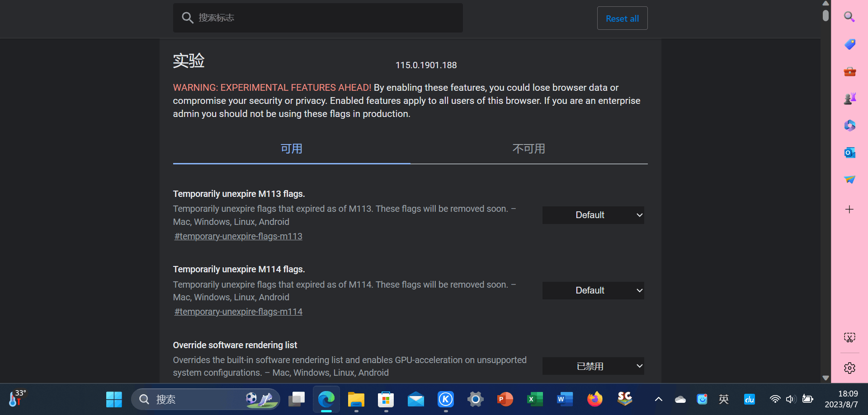The width and height of the screenshot is (868, 415).
Task: Open Wi-Fi network tray icon
Action: click(x=775, y=399)
